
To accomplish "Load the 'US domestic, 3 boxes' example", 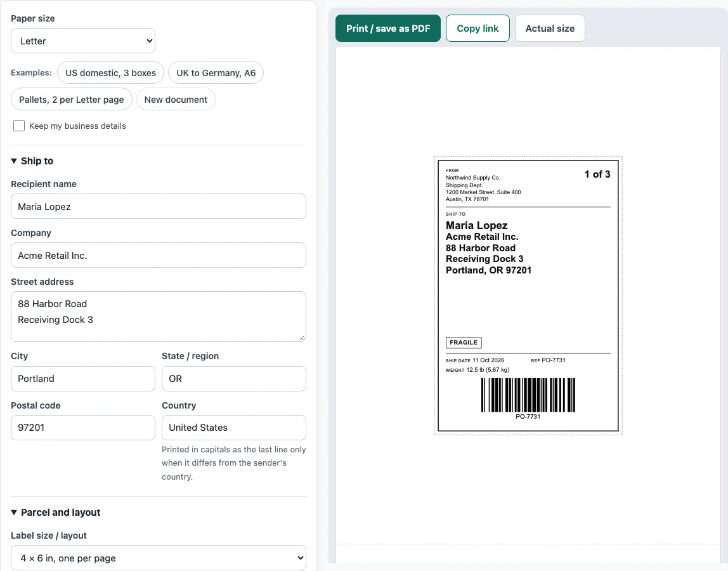I will pyautogui.click(x=110, y=73).
